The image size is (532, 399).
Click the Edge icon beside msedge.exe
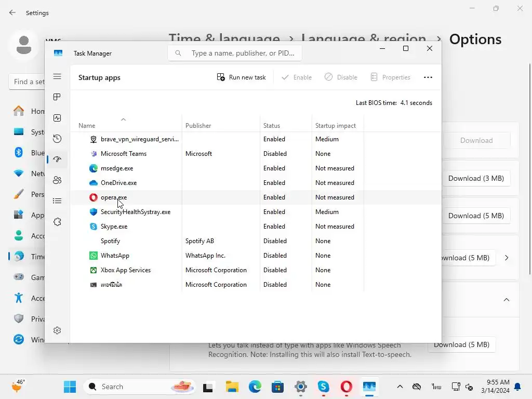click(x=94, y=168)
